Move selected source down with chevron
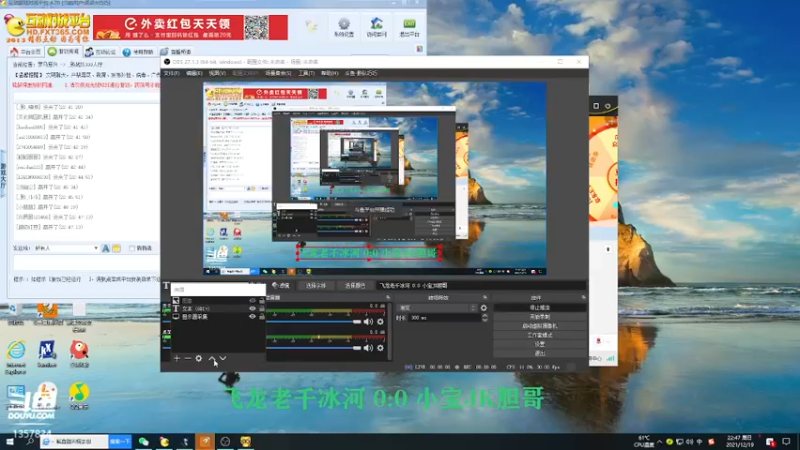Viewport: 800px width, 450px height. pos(223,359)
